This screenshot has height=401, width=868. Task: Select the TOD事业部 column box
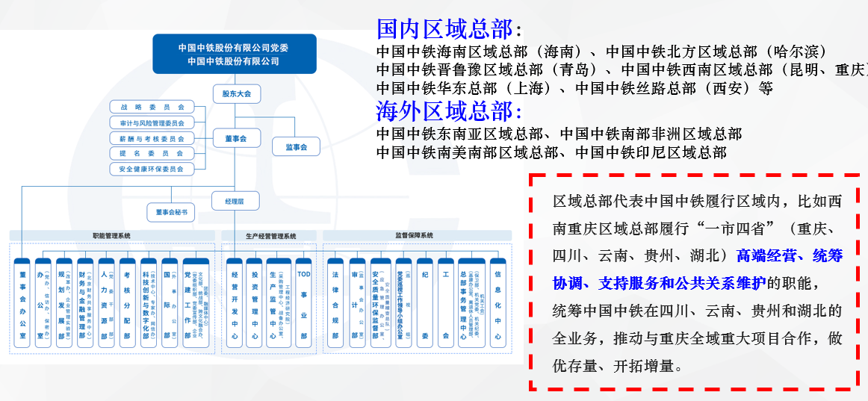[x=304, y=303]
